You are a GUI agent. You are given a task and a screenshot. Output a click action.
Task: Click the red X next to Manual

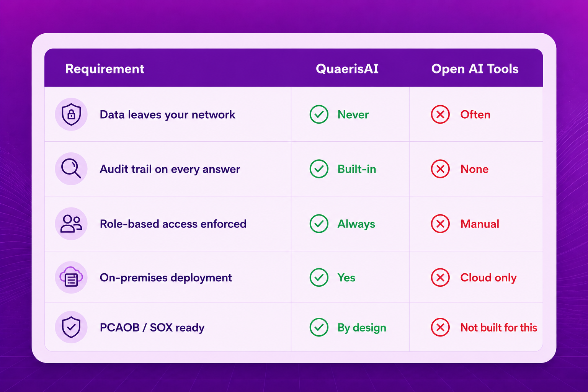pos(440,224)
